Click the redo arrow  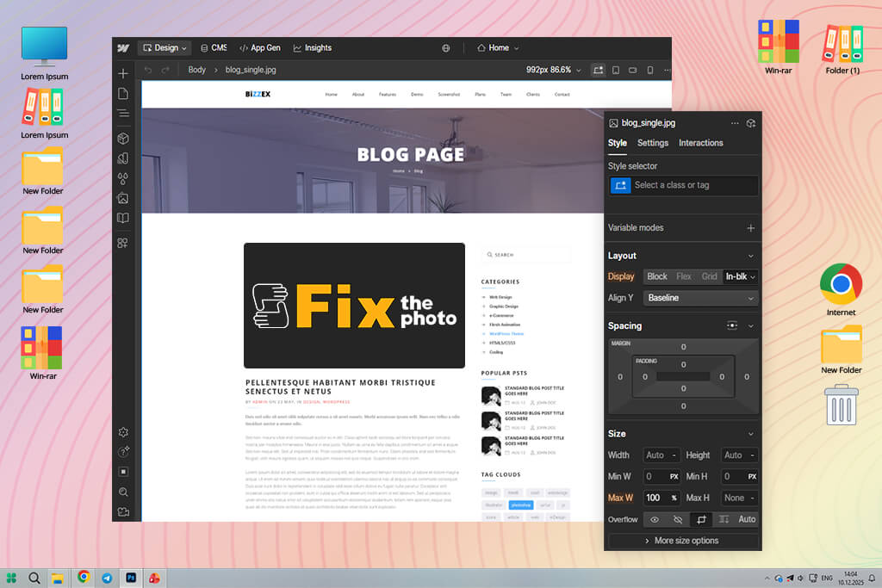click(165, 70)
